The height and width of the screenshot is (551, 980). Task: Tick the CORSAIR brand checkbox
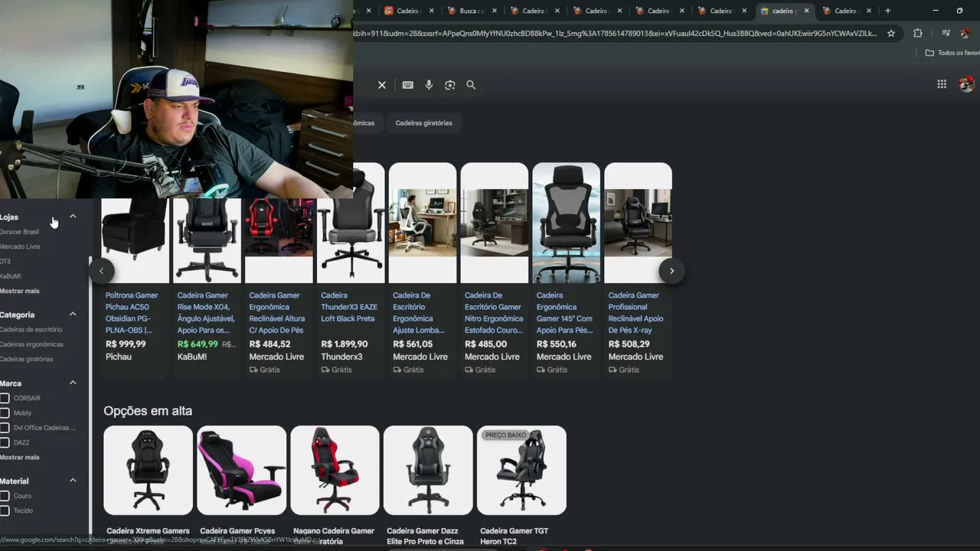tap(5, 398)
